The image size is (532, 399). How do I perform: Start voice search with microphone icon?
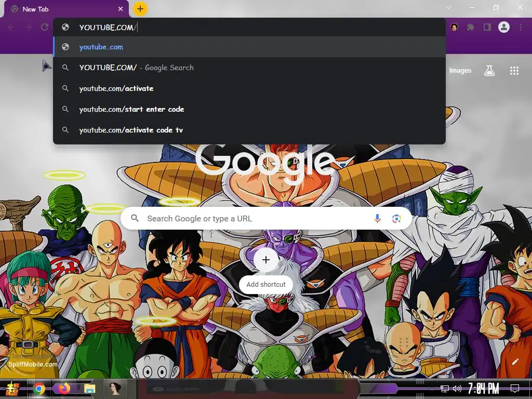click(377, 219)
